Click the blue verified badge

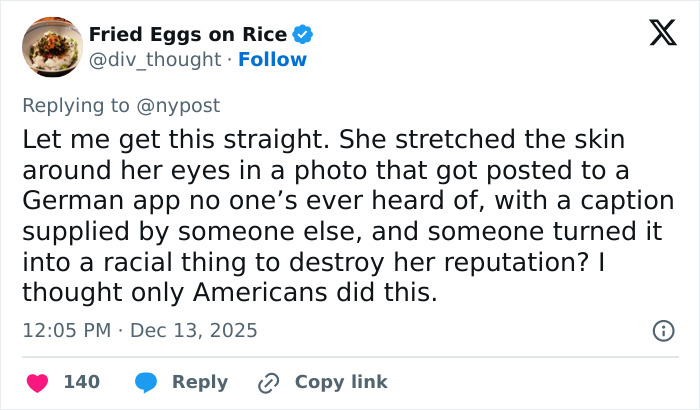304,35
